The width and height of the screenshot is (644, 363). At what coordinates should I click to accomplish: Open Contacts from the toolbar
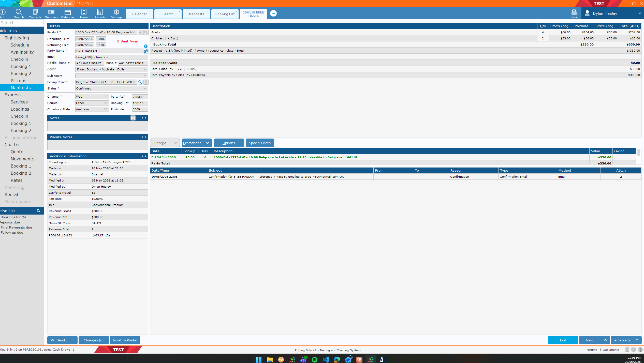tap(35, 14)
